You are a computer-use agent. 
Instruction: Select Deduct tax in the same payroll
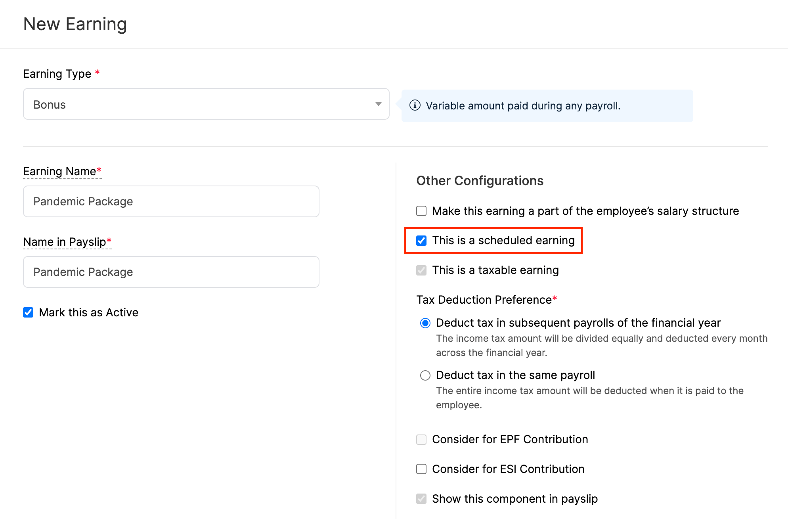click(x=425, y=375)
